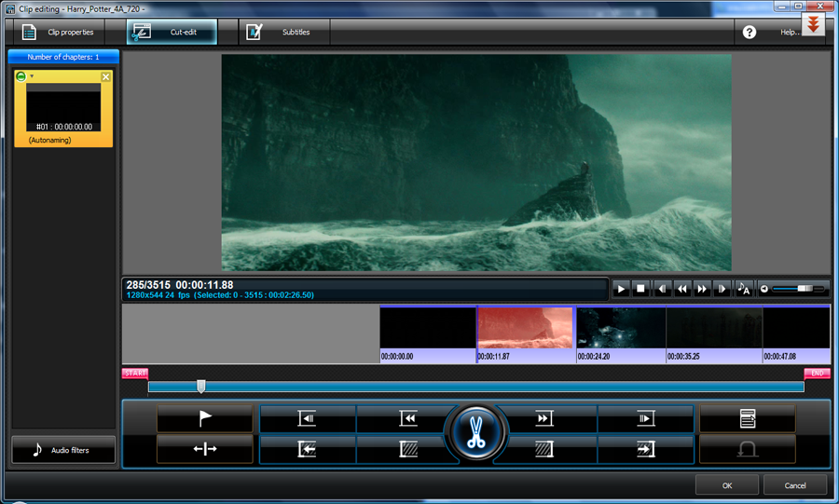Click the Help question mark icon
839x504 pixels.
tap(750, 32)
